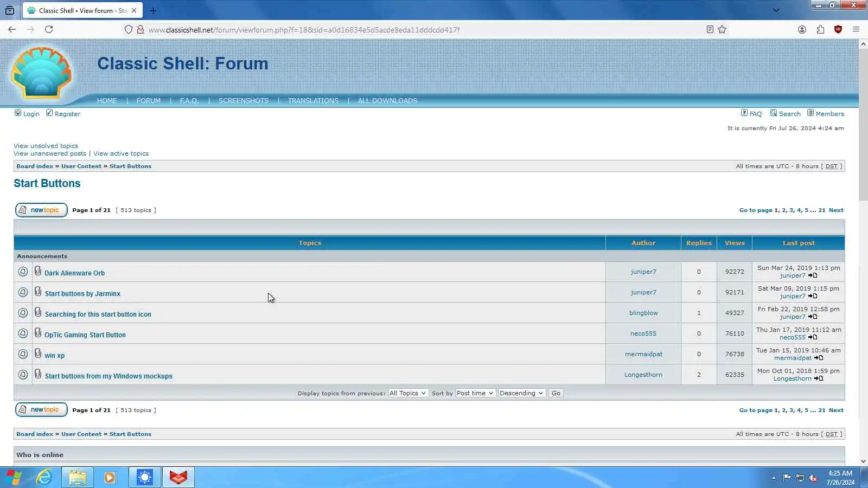The height and width of the screenshot is (488, 868).
Task: Show hidden system tray icons arrow
Action: 774,478
